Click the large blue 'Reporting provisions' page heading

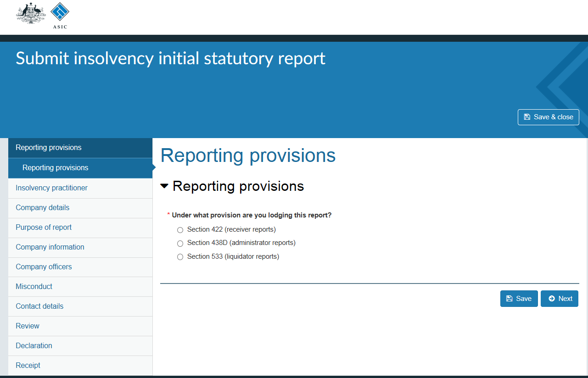(x=248, y=156)
